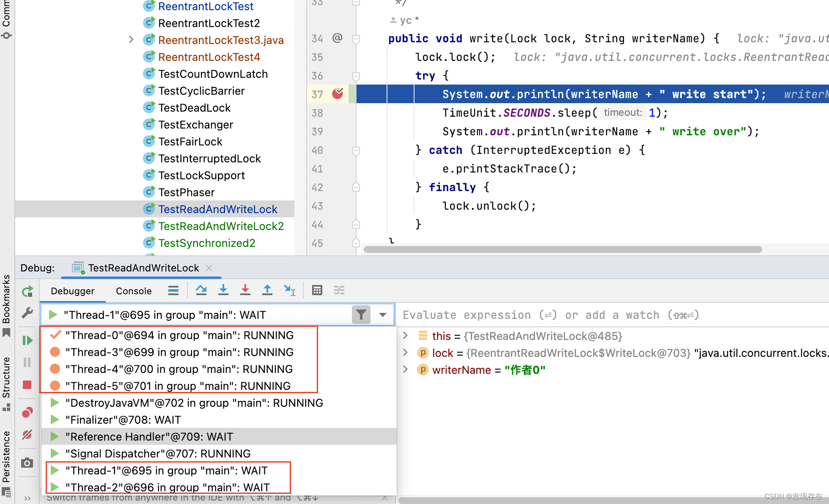
Task: Rerun the TestReadAndWriteLock debug session
Action: pos(27,291)
